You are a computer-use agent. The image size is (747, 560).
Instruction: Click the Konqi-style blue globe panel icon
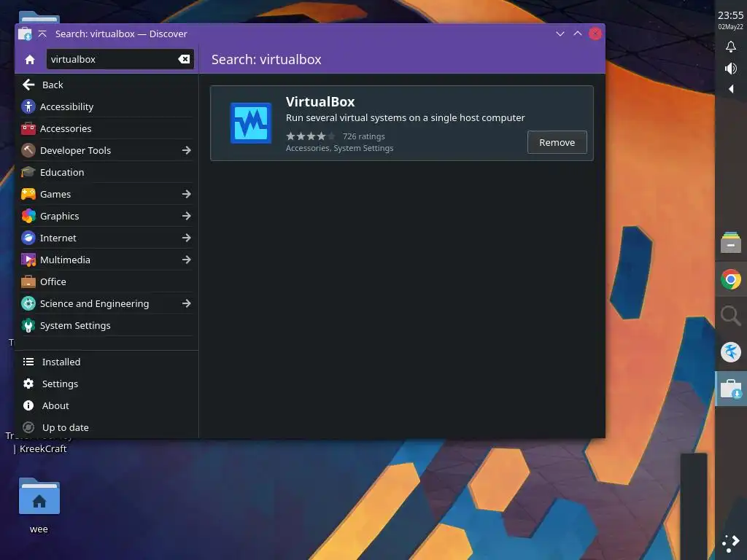(731, 352)
